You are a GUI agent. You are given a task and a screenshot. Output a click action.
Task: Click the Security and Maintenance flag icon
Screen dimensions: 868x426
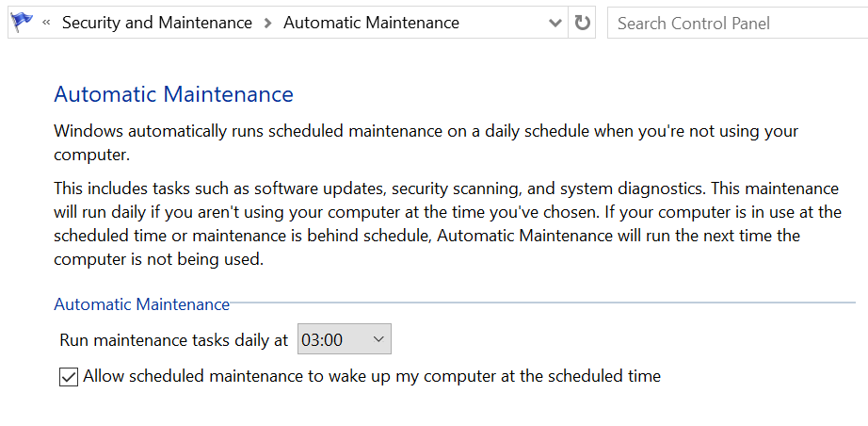click(22, 22)
